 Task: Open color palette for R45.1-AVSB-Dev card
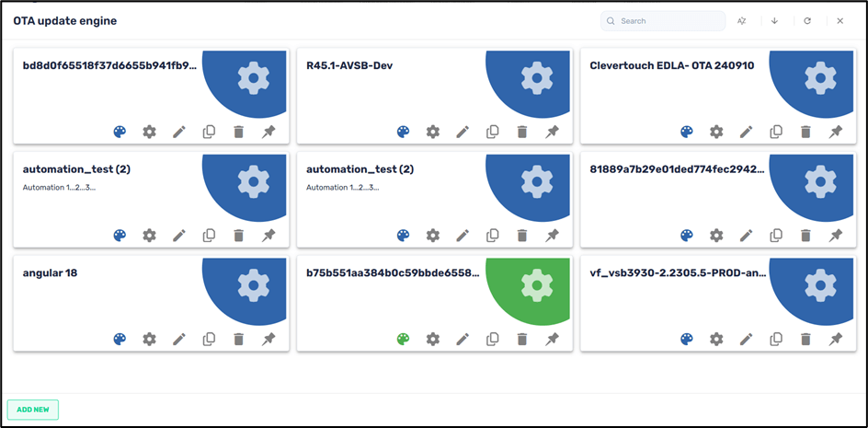coord(403,132)
